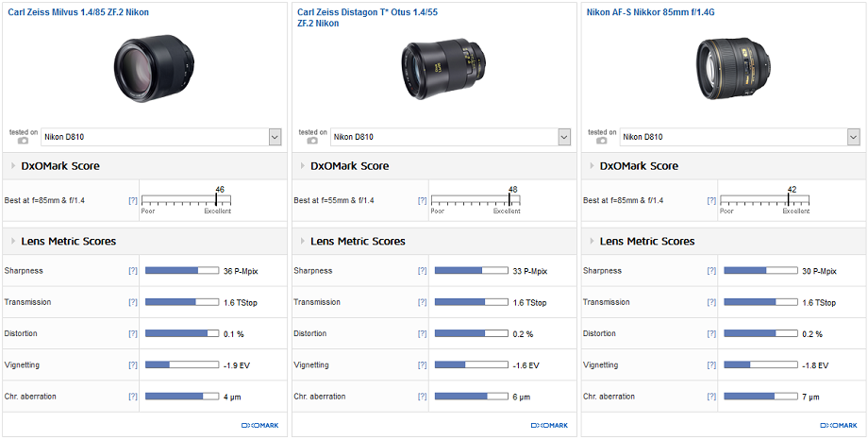Collapse Lens Metric Scores for Otus lens
Screen dimensions: 868x440
302,241
